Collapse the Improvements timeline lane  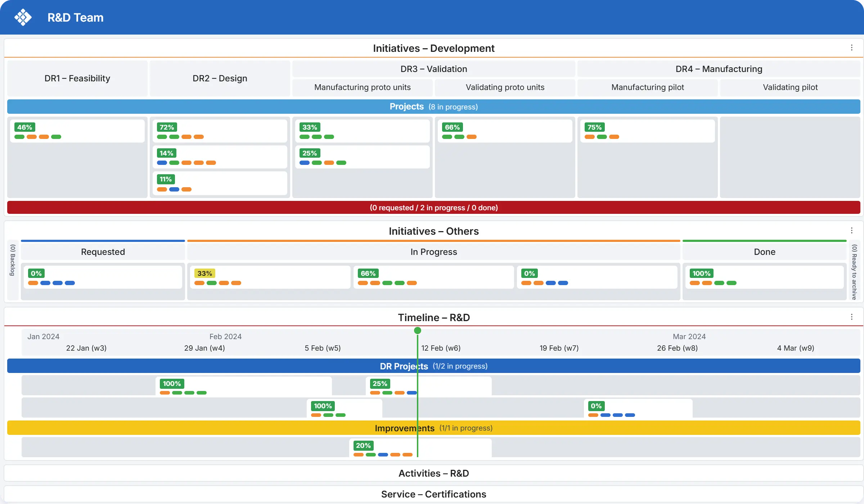[433, 428]
